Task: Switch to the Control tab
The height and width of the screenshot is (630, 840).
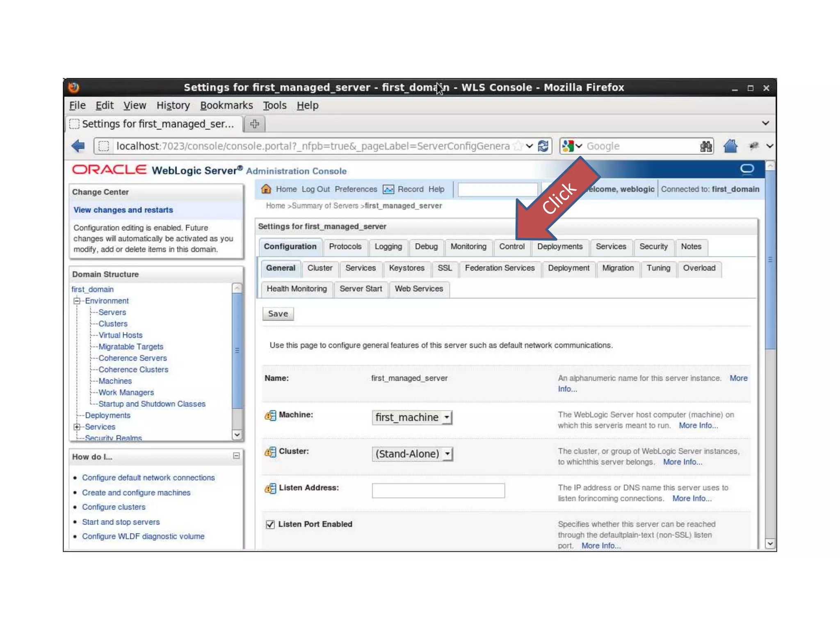Action: coord(511,247)
